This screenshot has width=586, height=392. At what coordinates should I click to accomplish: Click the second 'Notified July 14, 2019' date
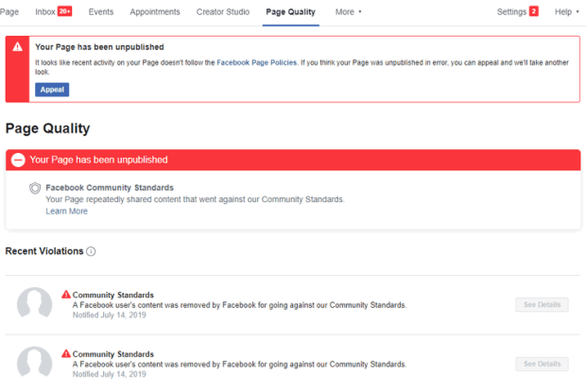pyautogui.click(x=109, y=374)
